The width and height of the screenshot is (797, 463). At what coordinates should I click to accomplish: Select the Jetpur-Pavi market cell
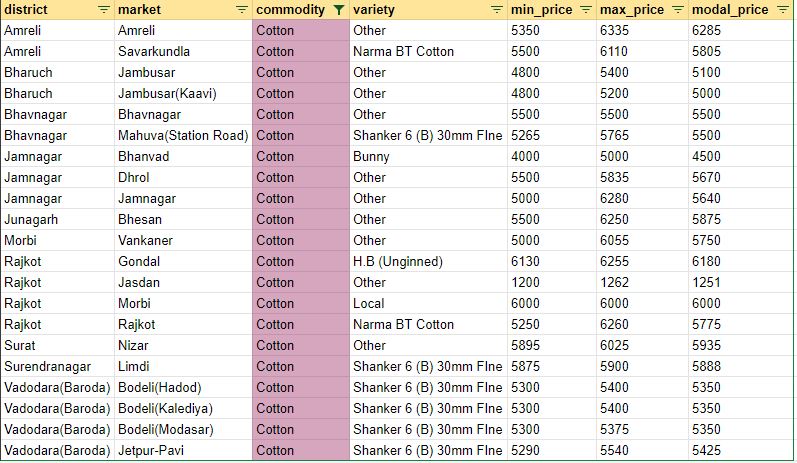point(150,450)
